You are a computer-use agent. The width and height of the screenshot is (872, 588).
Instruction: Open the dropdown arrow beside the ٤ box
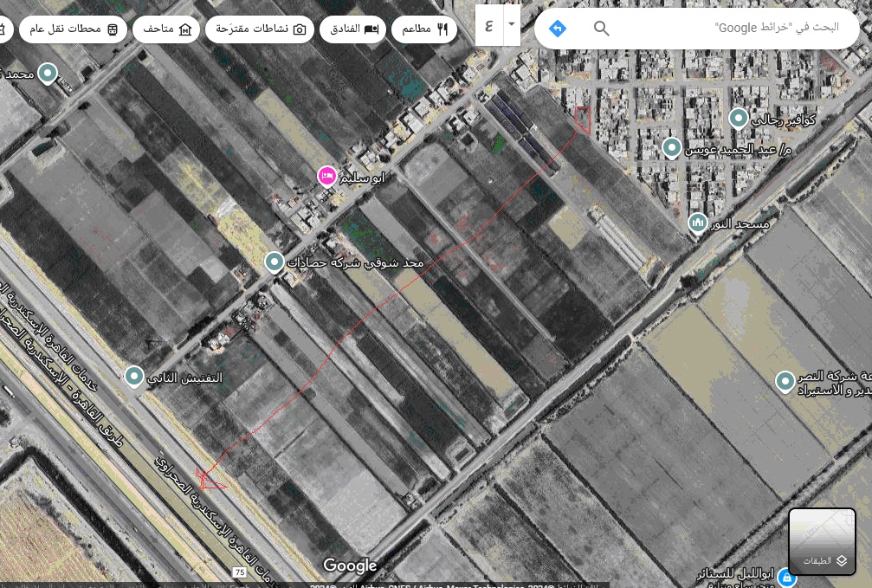tap(512, 25)
